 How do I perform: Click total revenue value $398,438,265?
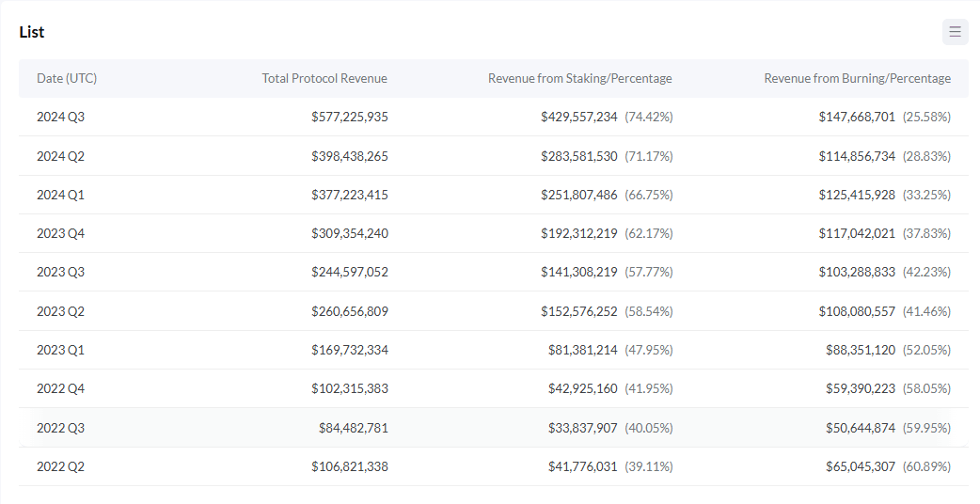[x=349, y=156]
